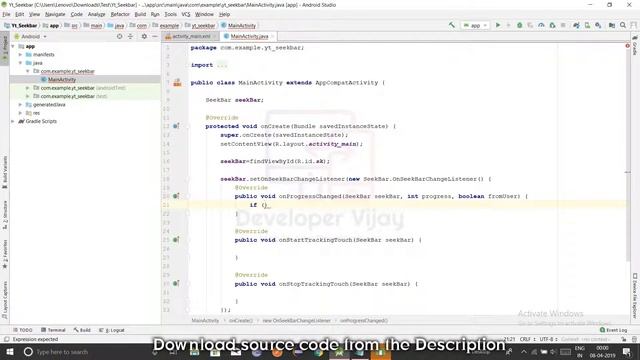Toggle the Project tool window side tab
Screen dimensions: 640x360
point(4,49)
